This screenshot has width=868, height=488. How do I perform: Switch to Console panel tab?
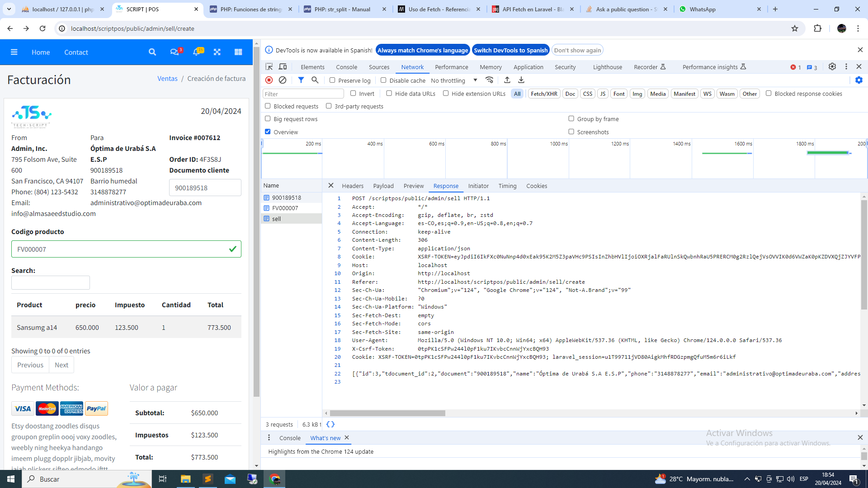pos(346,67)
